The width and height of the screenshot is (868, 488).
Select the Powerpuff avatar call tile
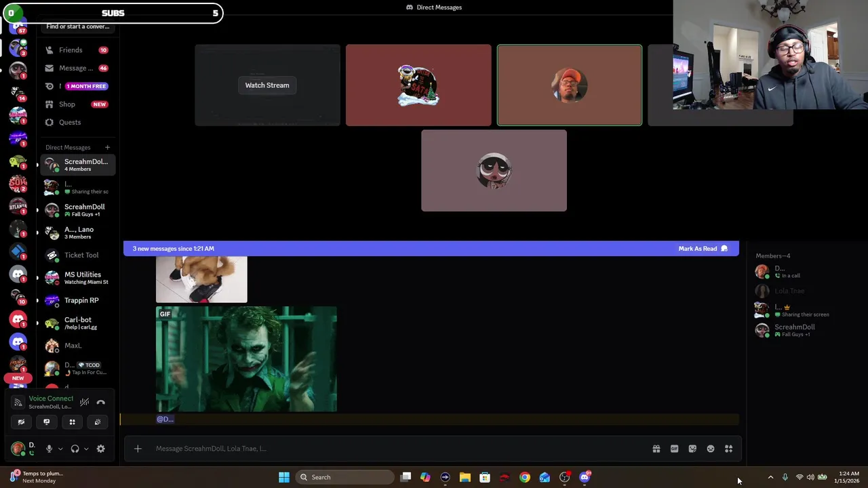coord(494,171)
